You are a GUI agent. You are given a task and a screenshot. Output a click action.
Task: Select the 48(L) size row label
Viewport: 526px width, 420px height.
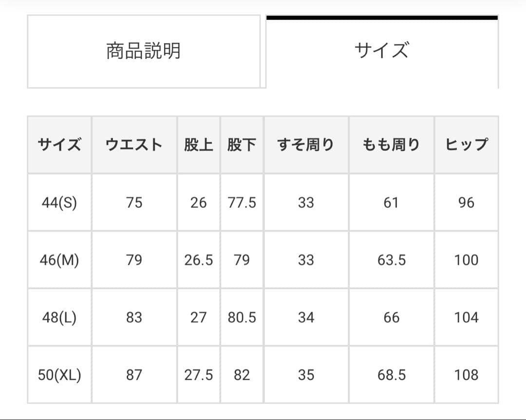tap(59, 317)
